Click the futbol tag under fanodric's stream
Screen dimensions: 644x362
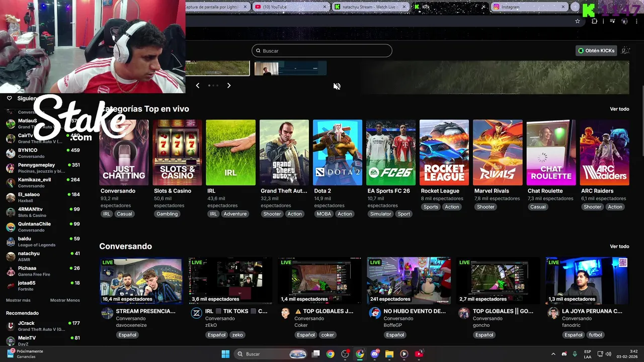[596, 335]
